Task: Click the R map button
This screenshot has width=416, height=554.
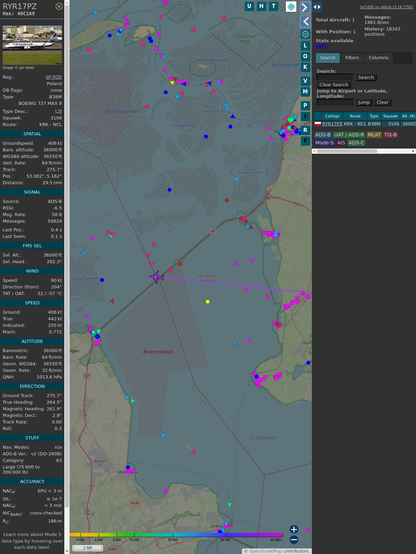Action: [x=305, y=130]
